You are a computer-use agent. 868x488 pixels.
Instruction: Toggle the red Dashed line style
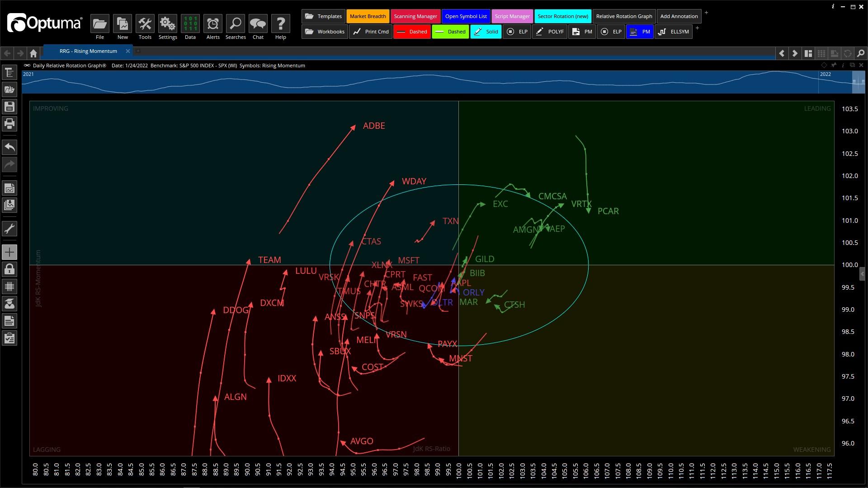[412, 32]
